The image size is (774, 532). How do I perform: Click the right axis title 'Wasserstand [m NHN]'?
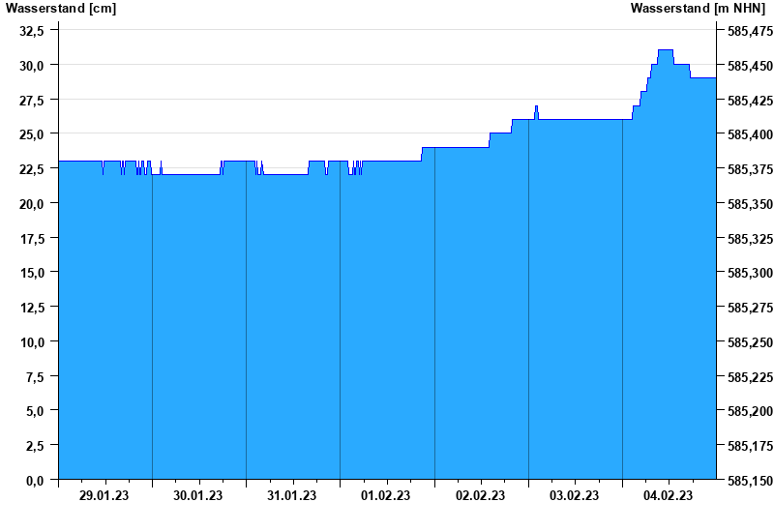coord(698,9)
